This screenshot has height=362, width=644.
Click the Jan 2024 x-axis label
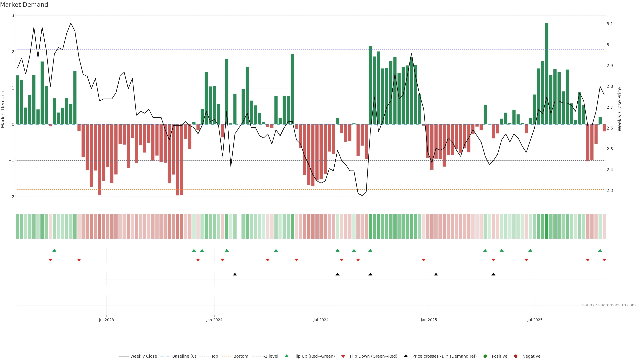[214, 320]
